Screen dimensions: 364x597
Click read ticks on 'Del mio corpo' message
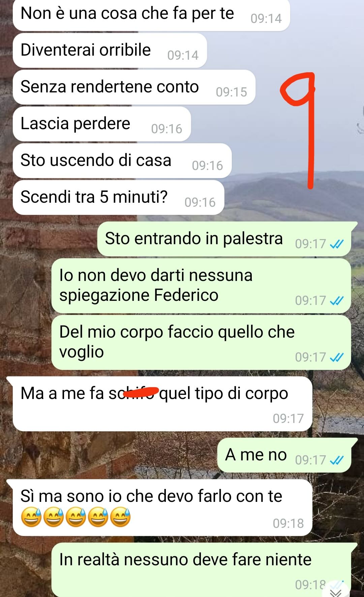coord(337,357)
